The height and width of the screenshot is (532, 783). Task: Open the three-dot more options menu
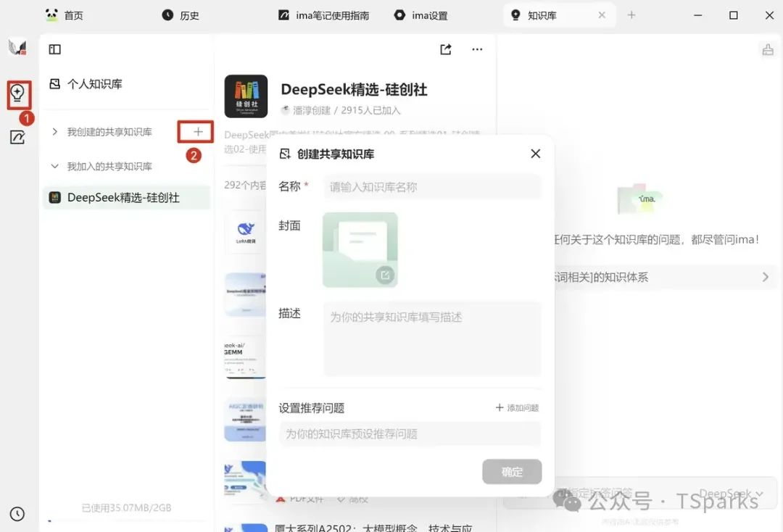[x=477, y=49]
